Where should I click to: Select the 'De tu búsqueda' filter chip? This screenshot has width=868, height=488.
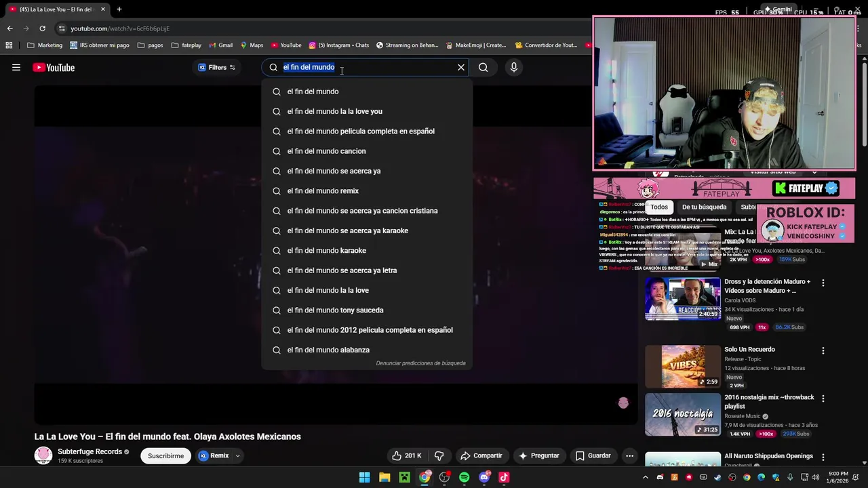[x=704, y=207]
